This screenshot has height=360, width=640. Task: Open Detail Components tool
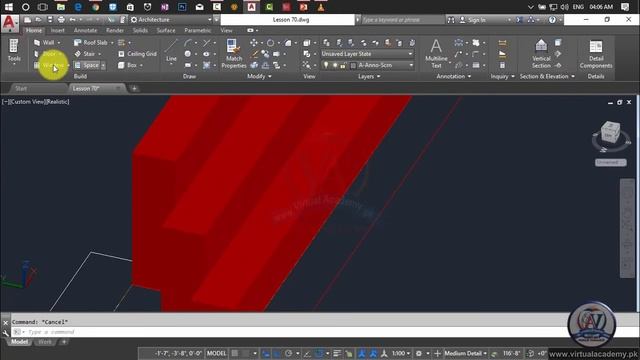click(596, 54)
